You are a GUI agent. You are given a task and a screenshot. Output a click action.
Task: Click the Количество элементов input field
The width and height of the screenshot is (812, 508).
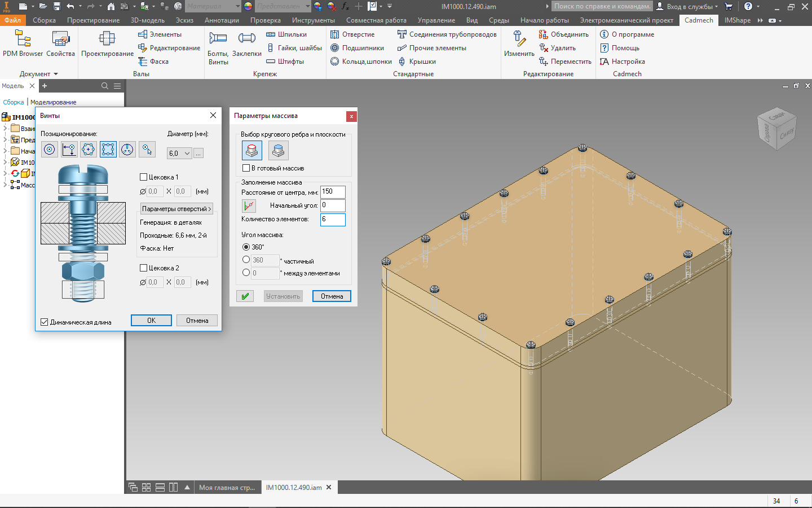[333, 220]
